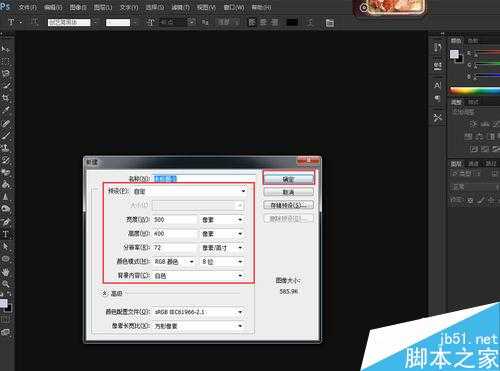
Task: Click the Create Warped Text icon
Action: tap(310, 23)
